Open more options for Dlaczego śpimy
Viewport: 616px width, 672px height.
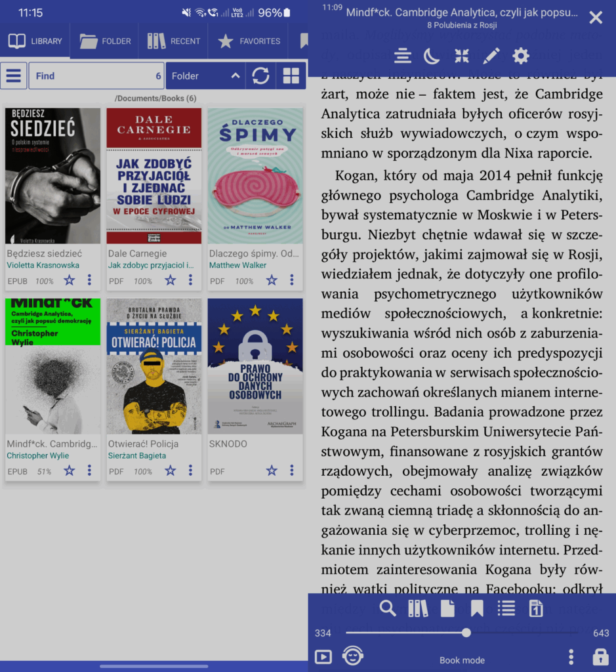[292, 280]
